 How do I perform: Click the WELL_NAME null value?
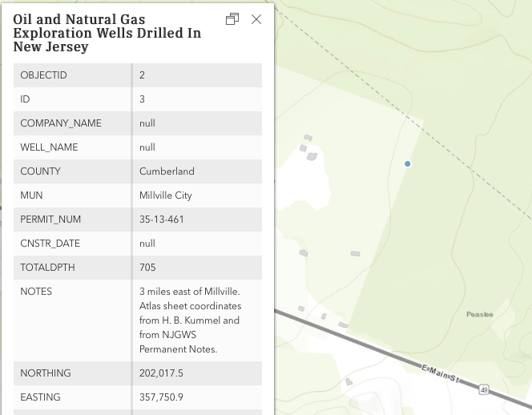[x=147, y=147]
